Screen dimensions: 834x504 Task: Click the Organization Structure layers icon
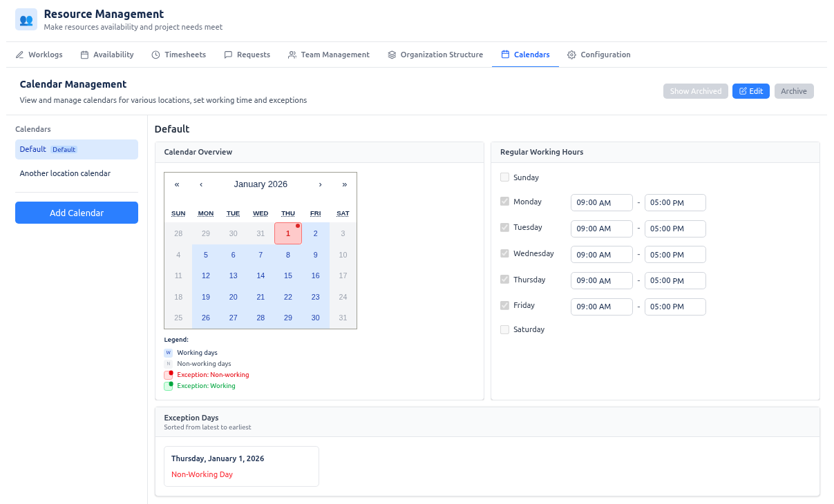pos(390,54)
